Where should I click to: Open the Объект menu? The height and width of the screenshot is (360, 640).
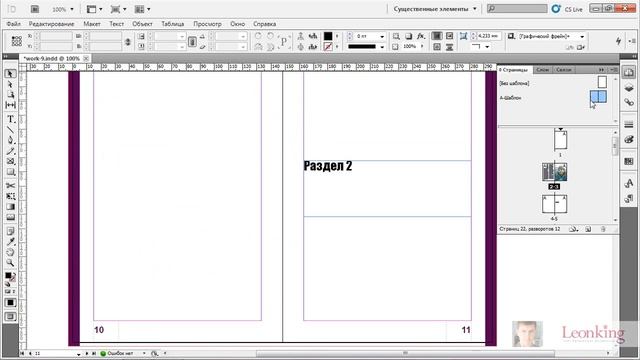pyautogui.click(x=142, y=24)
